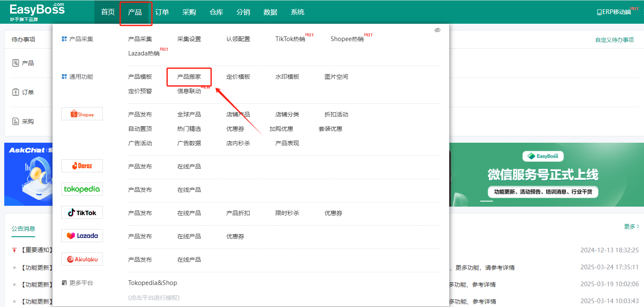
Task: Open Shopee 热门精选
Action: click(189, 129)
